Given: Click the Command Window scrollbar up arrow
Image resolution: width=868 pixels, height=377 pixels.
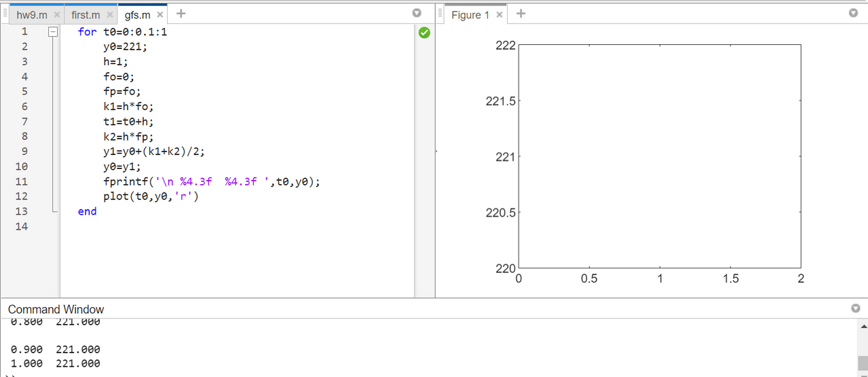Looking at the screenshot, I should click(x=863, y=327).
